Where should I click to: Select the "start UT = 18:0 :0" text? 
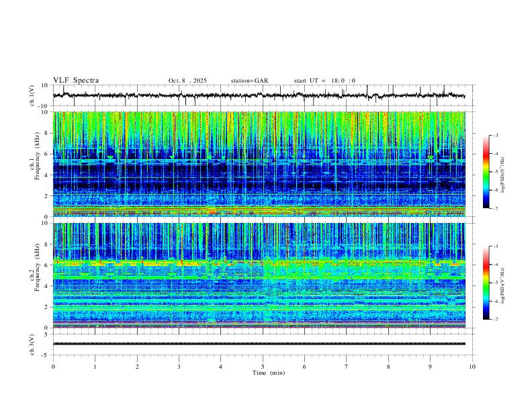coord(324,81)
